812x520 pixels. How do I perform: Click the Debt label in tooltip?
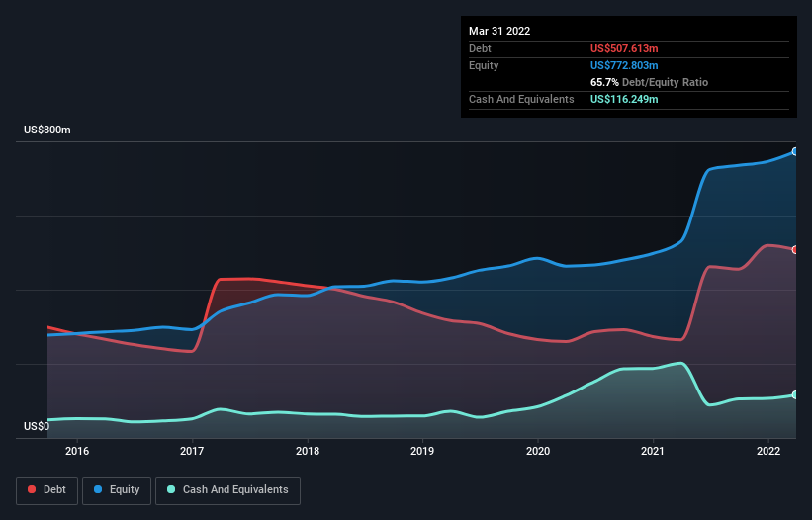click(x=480, y=48)
